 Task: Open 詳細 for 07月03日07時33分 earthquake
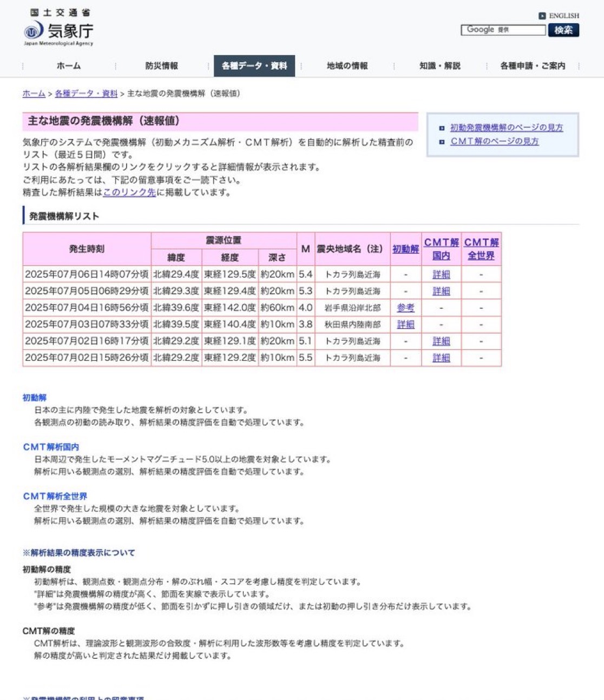[405, 325]
